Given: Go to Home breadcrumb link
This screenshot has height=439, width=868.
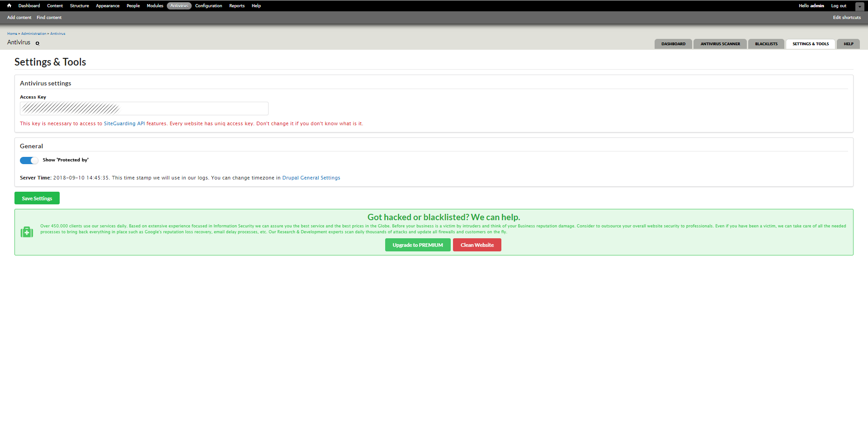Looking at the screenshot, I should pyautogui.click(x=12, y=34).
